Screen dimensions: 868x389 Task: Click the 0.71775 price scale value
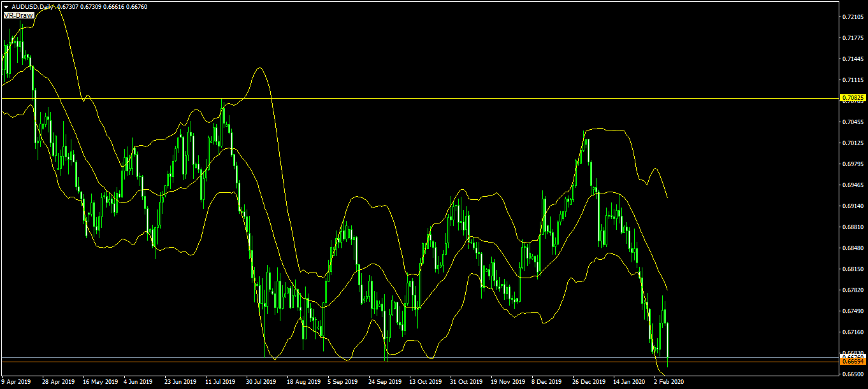(x=853, y=38)
